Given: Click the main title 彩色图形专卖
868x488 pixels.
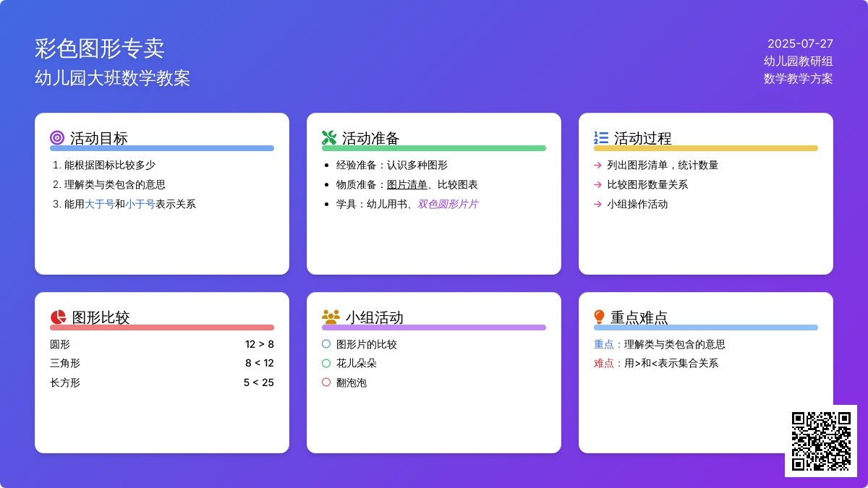Looking at the screenshot, I should tap(100, 48).
